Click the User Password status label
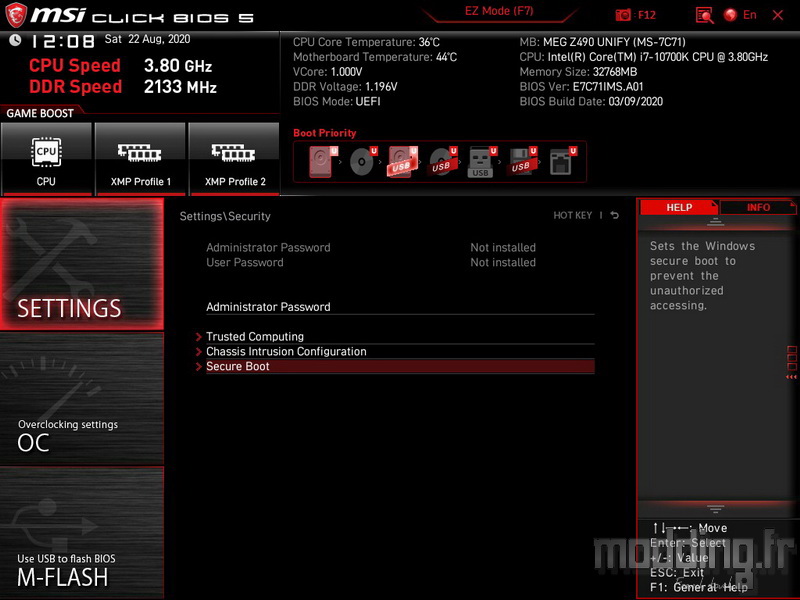This screenshot has height=600, width=800. 244,262
